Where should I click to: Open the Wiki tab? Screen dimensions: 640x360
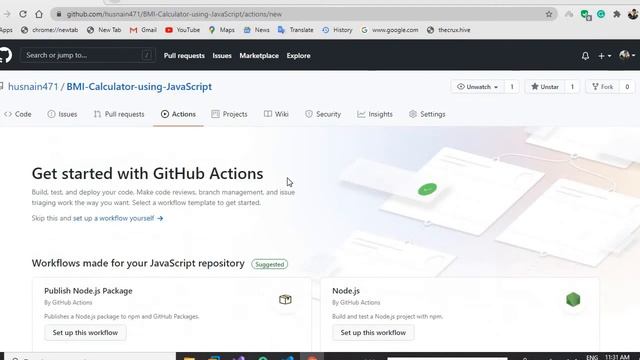[276, 114]
